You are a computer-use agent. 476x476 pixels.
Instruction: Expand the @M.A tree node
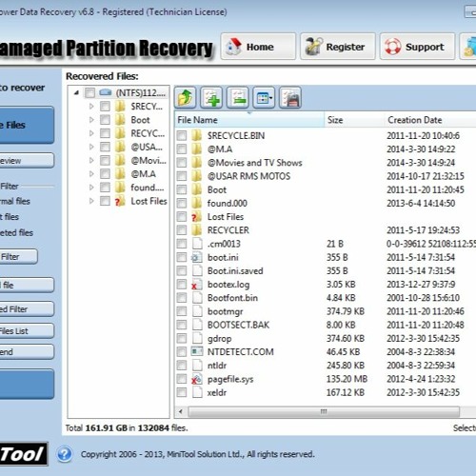tap(91, 174)
